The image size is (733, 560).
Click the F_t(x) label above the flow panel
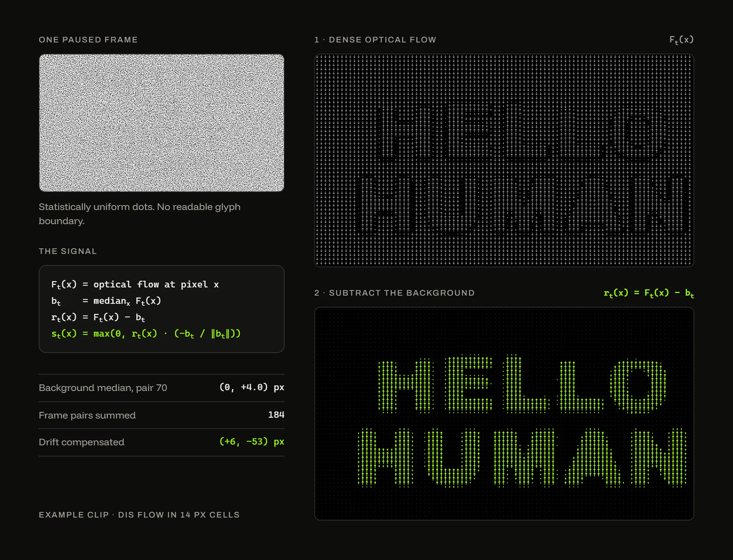(x=682, y=40)
